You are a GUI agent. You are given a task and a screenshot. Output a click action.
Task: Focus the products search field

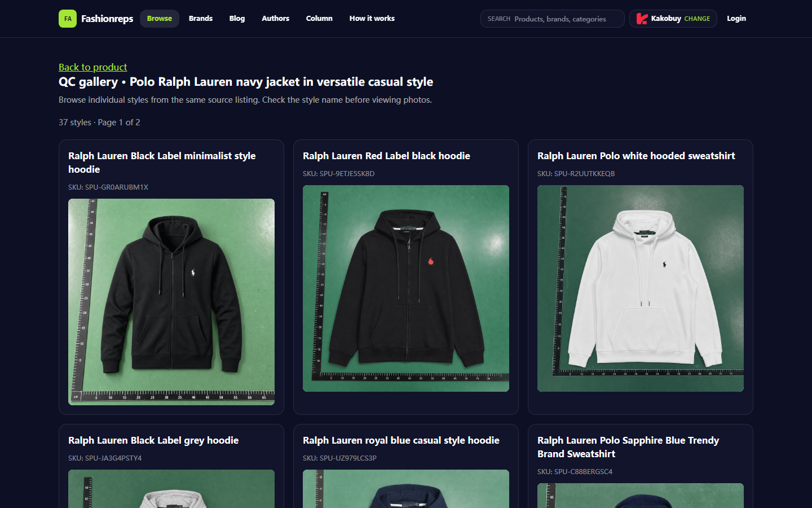(x=553, y=19)
